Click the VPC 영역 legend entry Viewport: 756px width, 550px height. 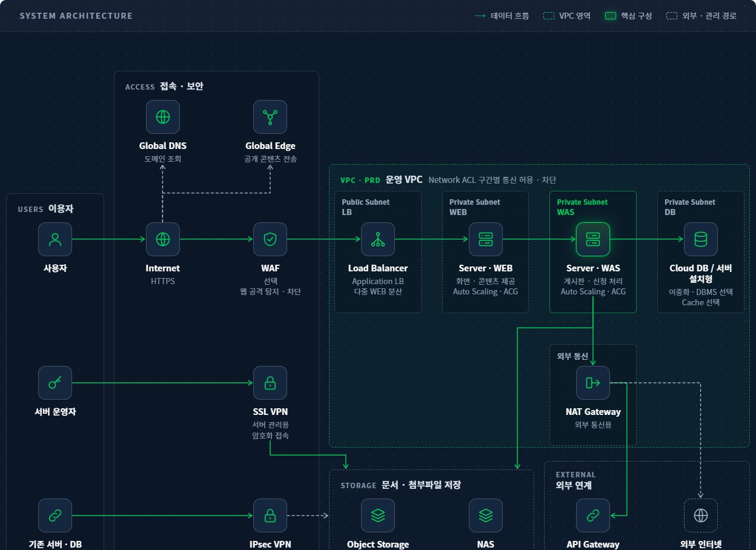coord(568,16)
